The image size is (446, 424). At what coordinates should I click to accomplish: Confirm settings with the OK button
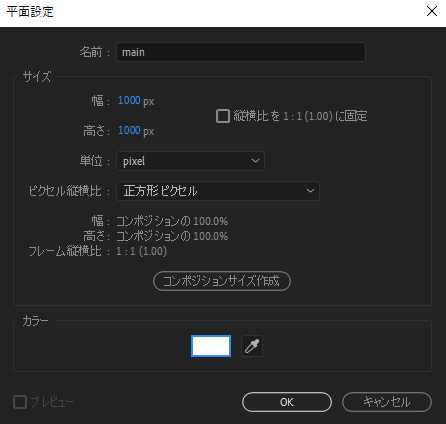click(287, 402)
